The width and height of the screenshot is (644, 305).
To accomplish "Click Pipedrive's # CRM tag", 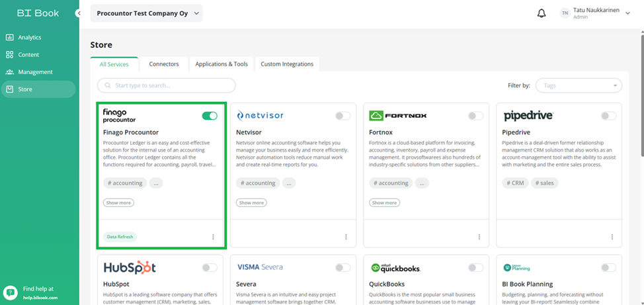I will click(515, 183).
